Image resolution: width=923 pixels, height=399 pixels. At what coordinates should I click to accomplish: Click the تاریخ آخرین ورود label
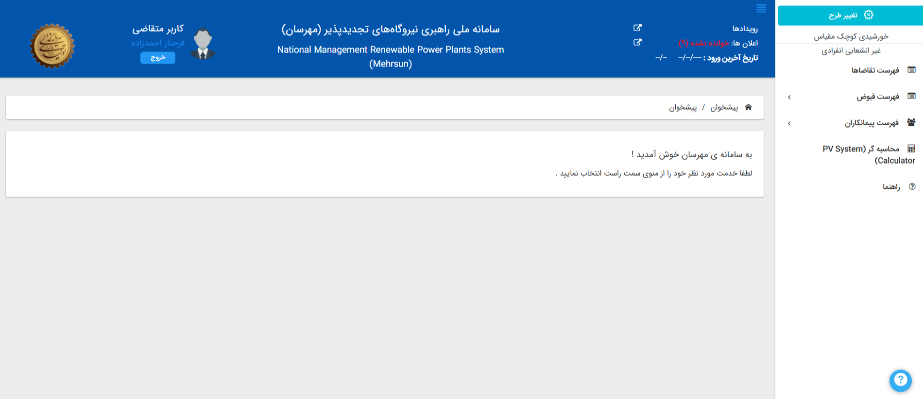(732, 58)
